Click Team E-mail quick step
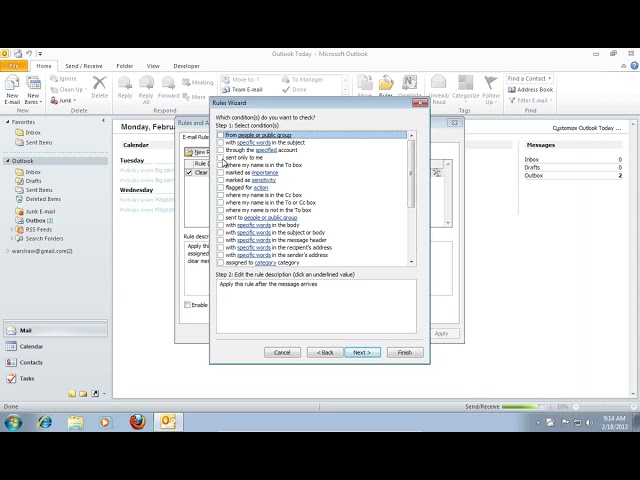640x480 pixels. 242,89
